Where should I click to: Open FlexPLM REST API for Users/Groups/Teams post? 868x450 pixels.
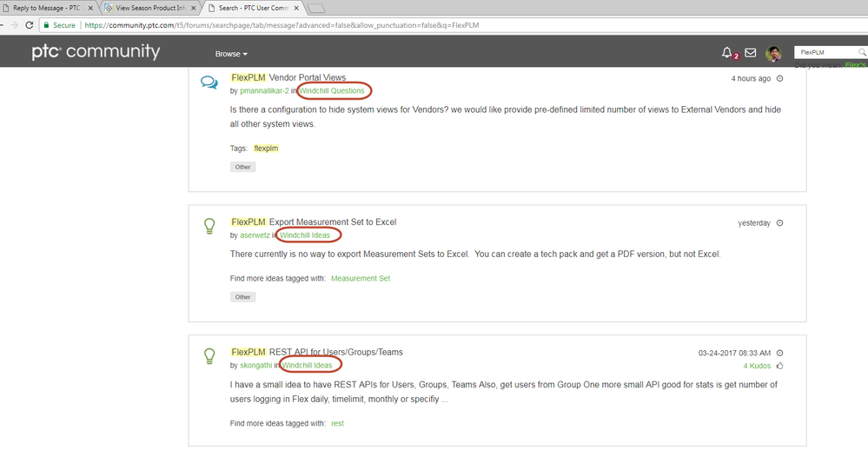coord(316,352)
